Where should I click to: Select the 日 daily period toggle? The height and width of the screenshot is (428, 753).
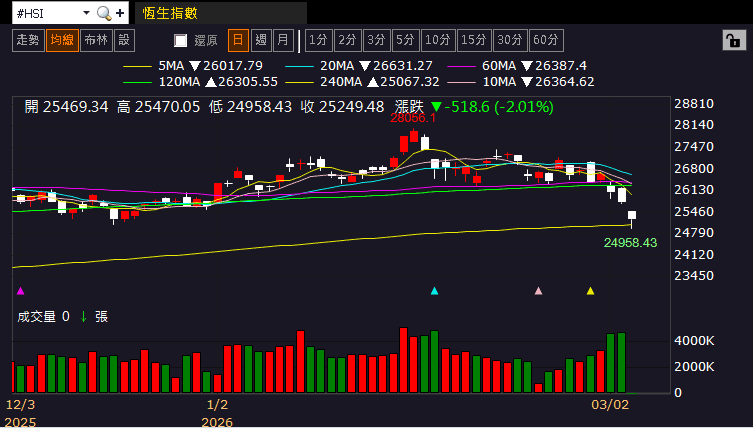click(238, 40)
